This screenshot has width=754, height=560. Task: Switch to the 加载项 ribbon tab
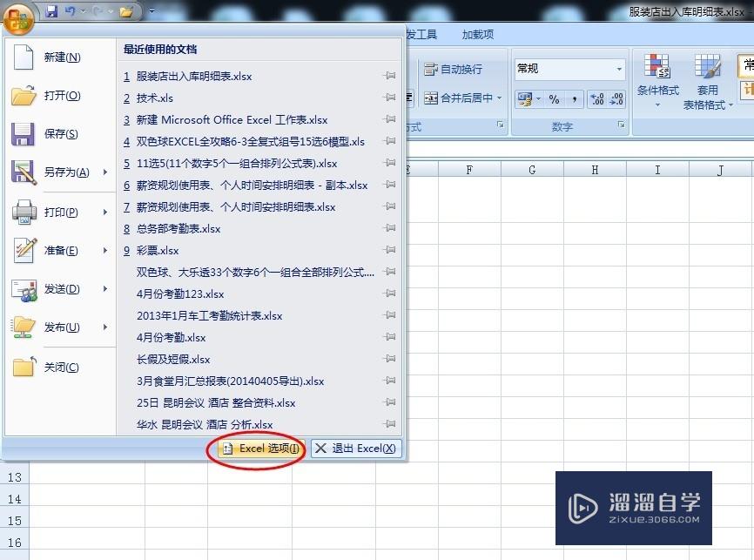click(476, 34)
